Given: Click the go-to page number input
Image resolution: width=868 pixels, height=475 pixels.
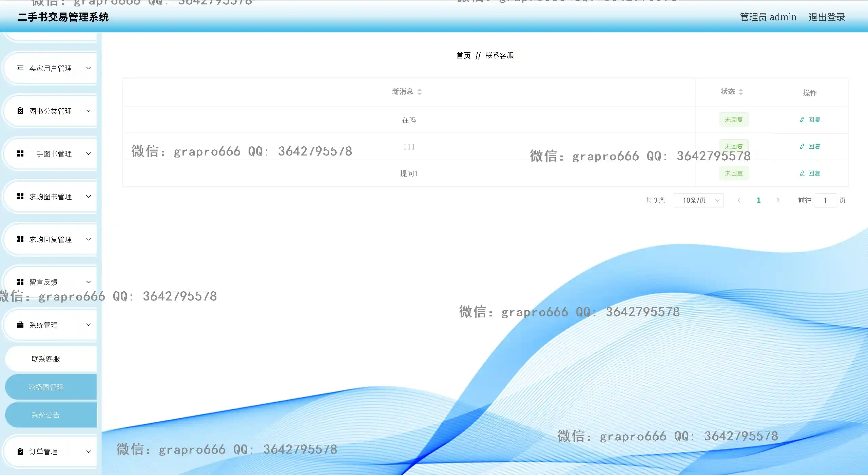Looking at the screenshot, I should 825,200.
